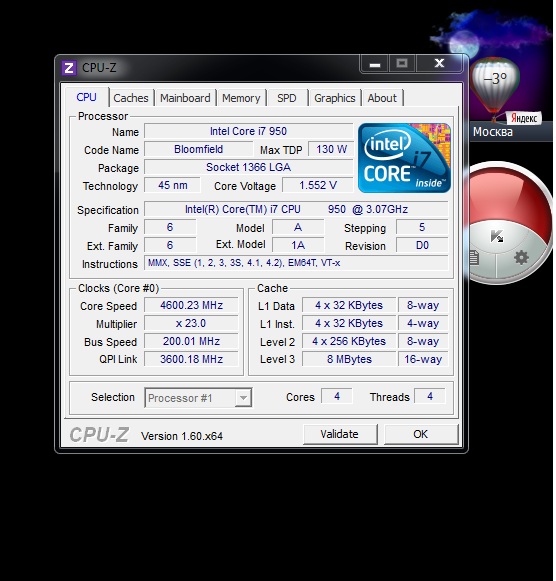556x581 pixels.
Task: Click the Яндекс label on weather gadget
Action: [x=524, y=118]
